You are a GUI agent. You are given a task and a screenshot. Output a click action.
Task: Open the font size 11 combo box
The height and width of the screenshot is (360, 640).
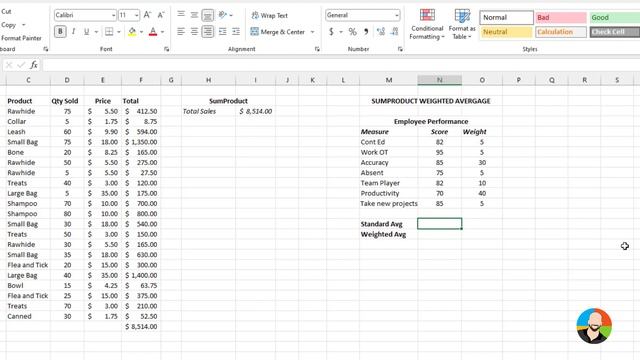[x=129, y=15]
